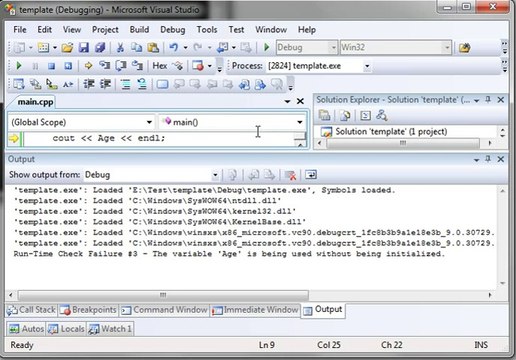Click the Step Over icon

coord(121,66)
